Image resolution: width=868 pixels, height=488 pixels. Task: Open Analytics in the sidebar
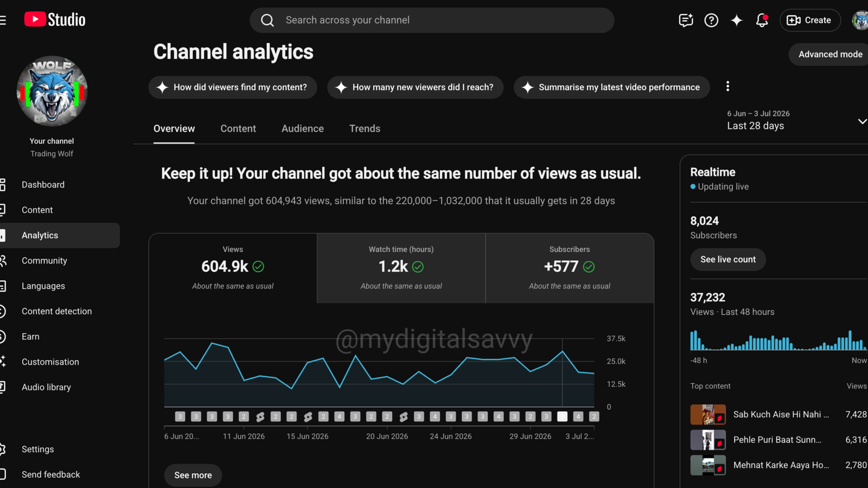pyautogui.click(x=60, y=235)
